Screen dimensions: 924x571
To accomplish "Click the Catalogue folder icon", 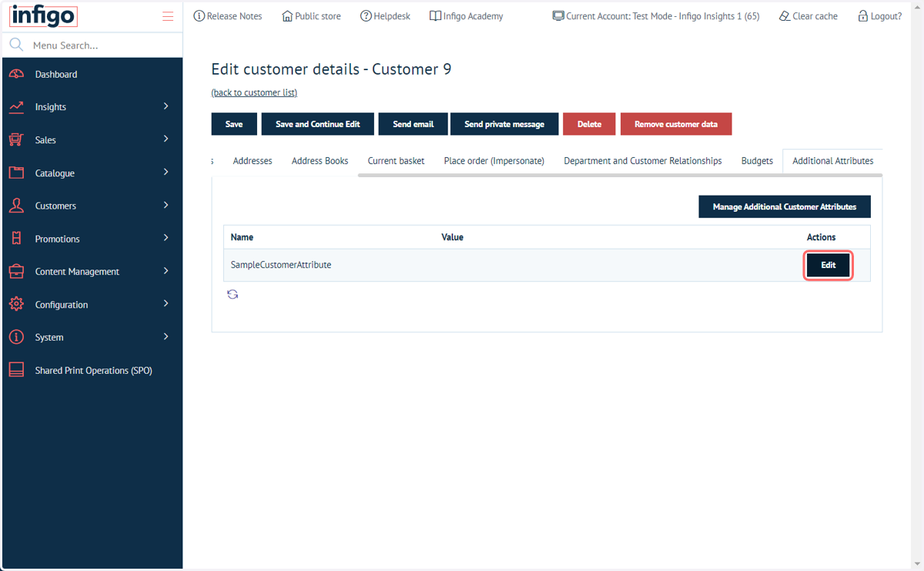I will [16, 173].
